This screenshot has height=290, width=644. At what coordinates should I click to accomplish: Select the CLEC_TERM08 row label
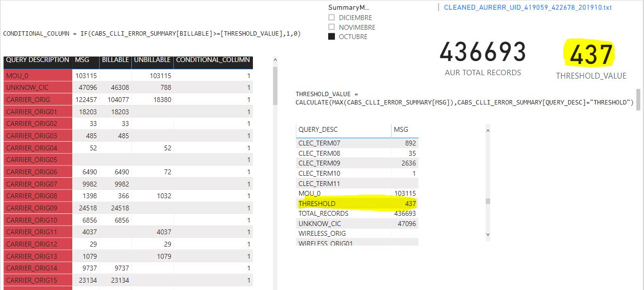(x=319, y=153)
